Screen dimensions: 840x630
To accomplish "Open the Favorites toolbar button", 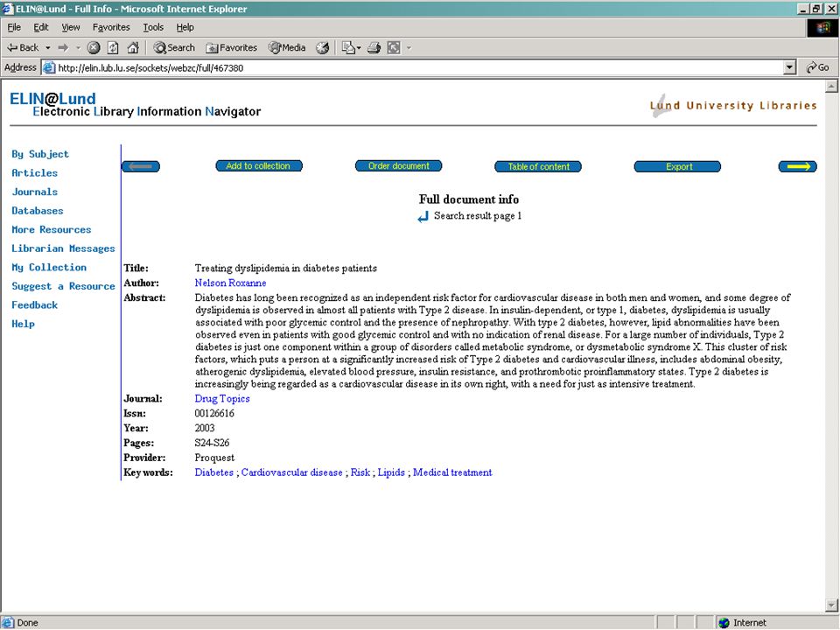I will 231,47.
